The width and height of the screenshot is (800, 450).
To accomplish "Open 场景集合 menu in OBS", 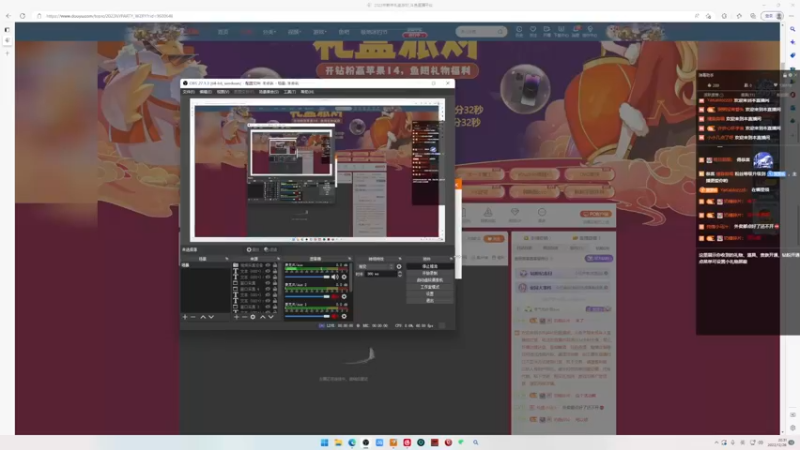I will coord(268,92).
